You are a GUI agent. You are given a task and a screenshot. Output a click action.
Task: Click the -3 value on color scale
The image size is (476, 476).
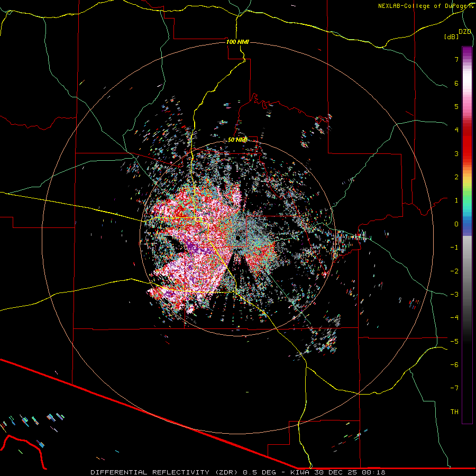pos(454,294)
